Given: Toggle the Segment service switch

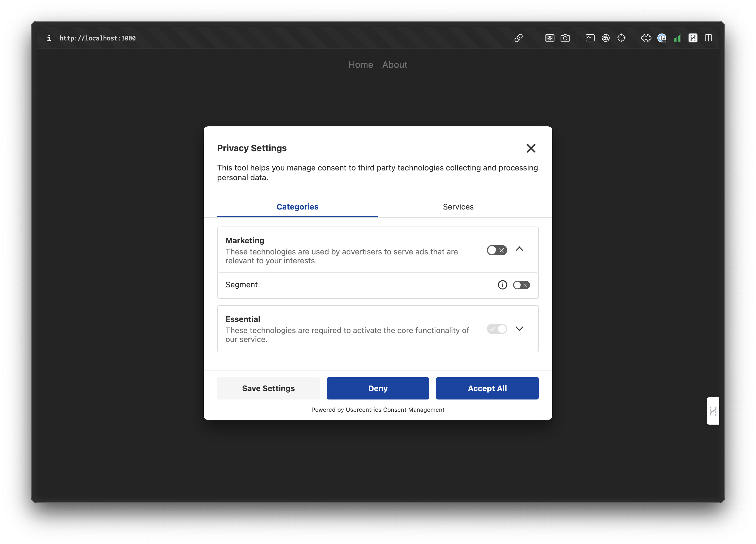Looking at the screenshot, I should coord(521,285).
